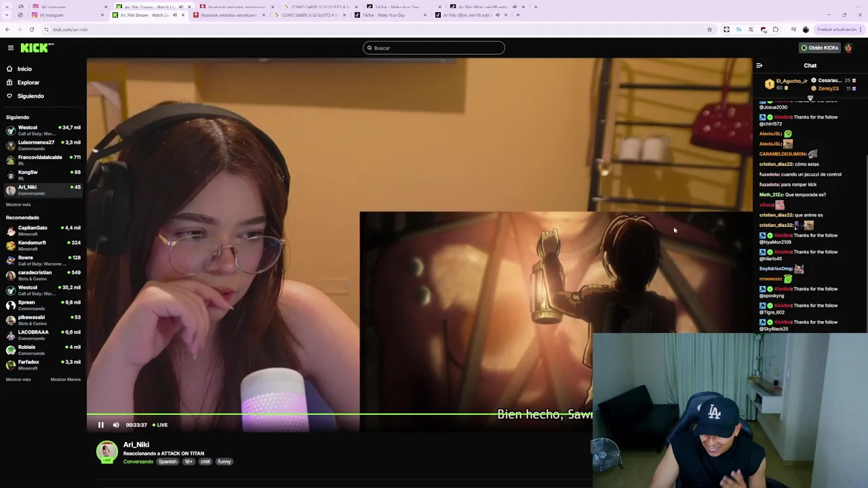
Task: Click chat user Math_21Zz
Action: point(771,195)
